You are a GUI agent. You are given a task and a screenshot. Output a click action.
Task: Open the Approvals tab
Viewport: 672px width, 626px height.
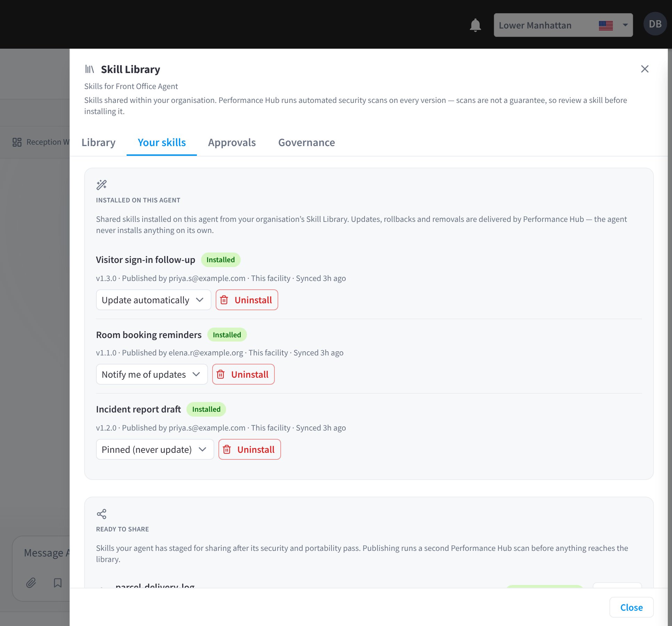(x=232, y=143)
